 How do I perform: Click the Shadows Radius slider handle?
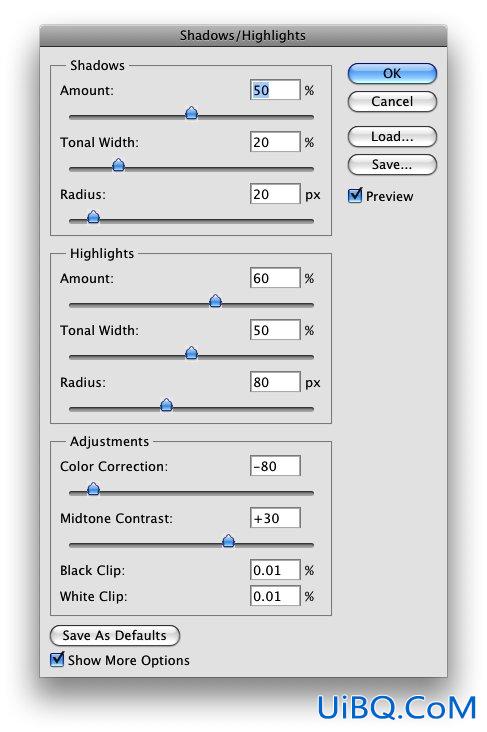click(93, 217)
